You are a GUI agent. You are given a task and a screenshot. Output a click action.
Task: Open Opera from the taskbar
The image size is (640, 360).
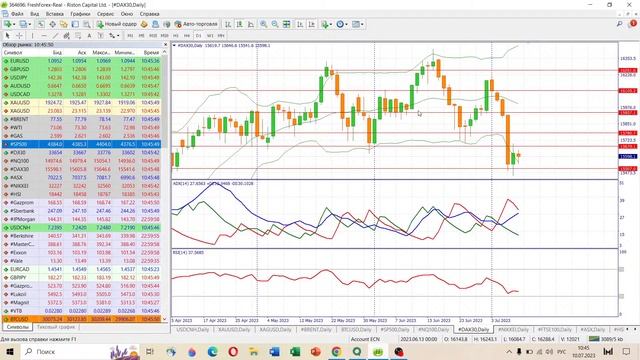click(233, 351)
